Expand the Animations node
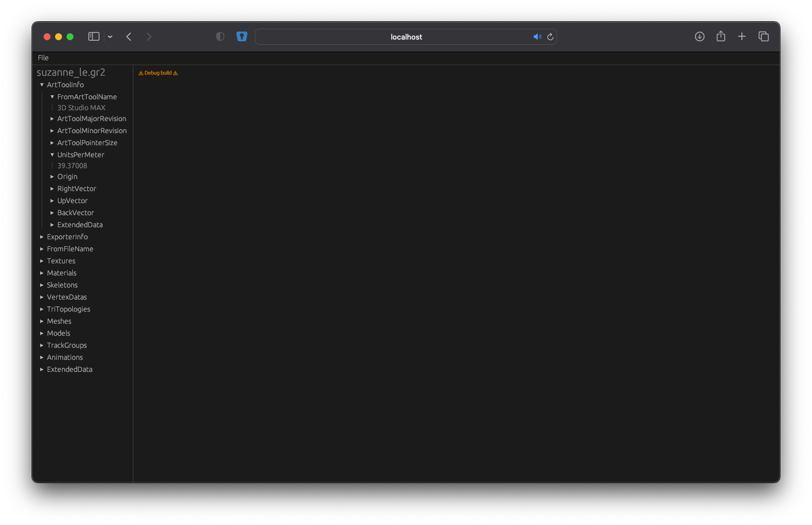 42,357
